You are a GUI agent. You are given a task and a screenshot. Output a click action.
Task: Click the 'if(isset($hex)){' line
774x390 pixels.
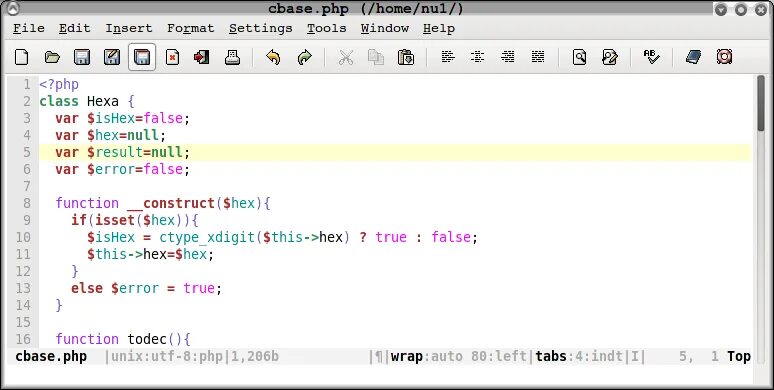[x=134, y=220]
